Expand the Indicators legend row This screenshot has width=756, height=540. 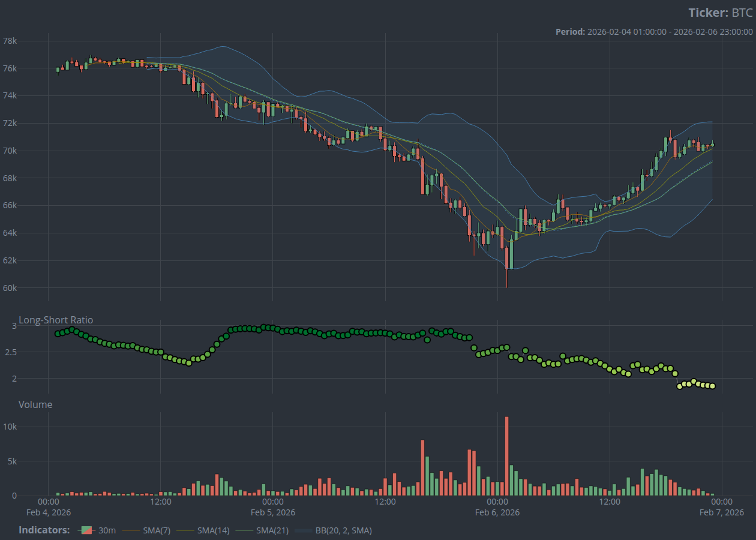[x=44, y=530]
